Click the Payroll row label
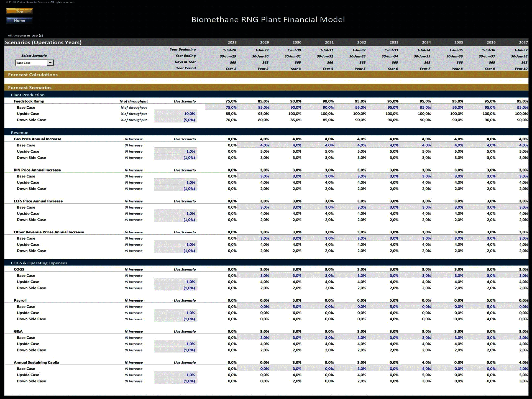The height and width of the screenshot is (399, 532). point(20,300)
